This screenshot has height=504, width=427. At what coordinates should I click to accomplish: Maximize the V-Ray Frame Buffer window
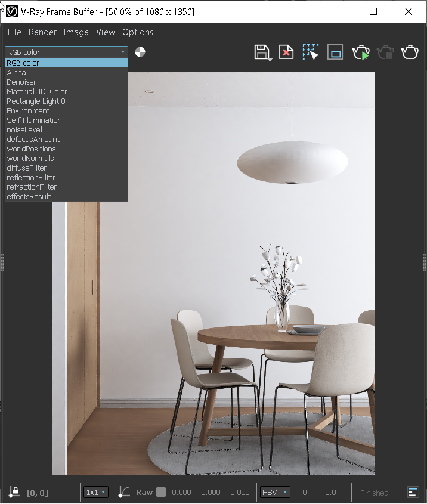coord(373,11)
